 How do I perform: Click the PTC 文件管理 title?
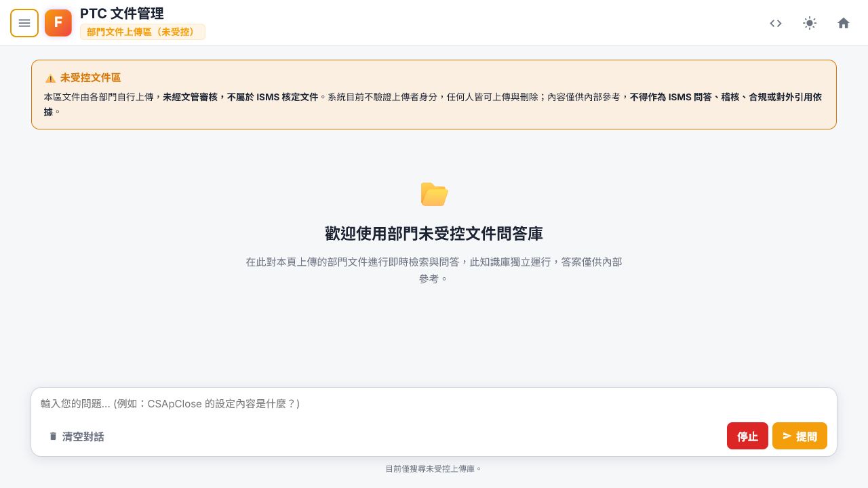[122, 14]
